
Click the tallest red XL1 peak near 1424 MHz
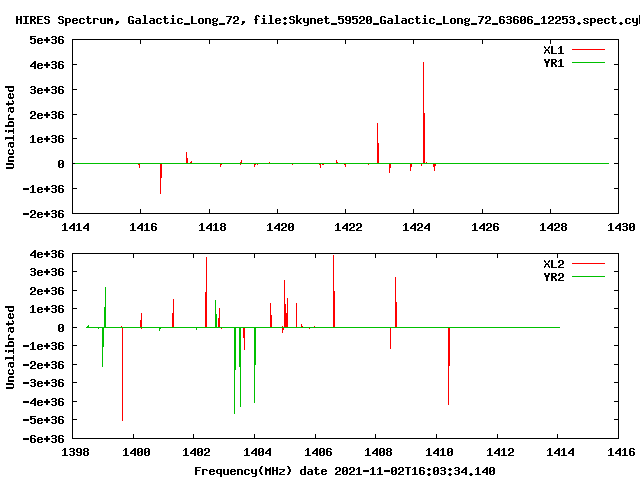pos(424,112)
